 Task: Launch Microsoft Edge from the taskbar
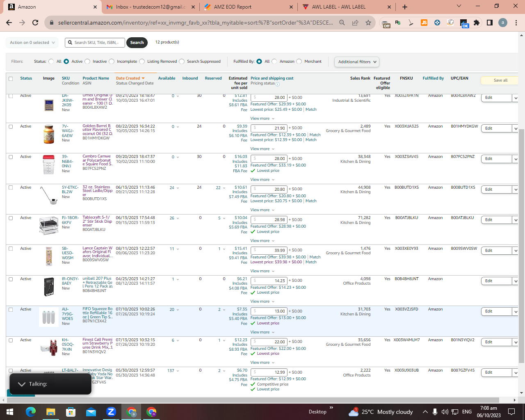coord(31,411)
